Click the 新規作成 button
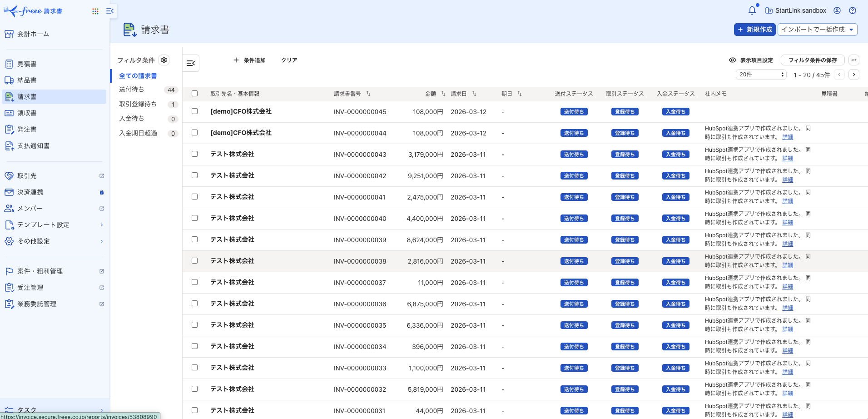The image size is (868, 419). [755, 30]
